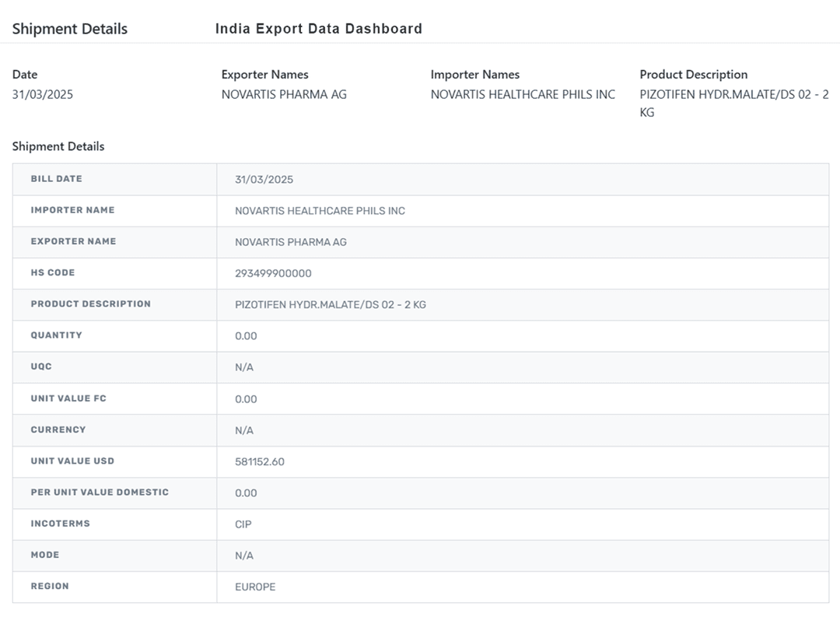Viewport: 840px width, 624px height.
Task: Click the MODE row label
Action: coord(44,555)
